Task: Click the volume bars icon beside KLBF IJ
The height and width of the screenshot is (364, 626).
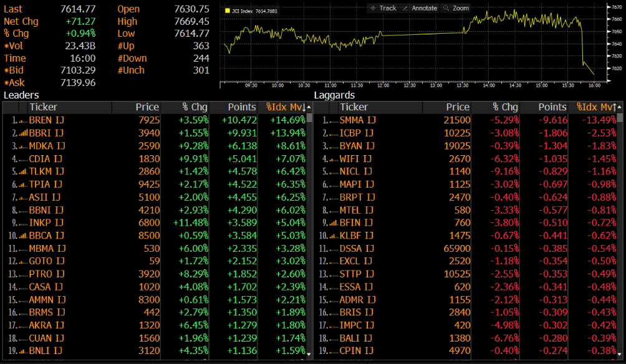Action: coord(334,236)
